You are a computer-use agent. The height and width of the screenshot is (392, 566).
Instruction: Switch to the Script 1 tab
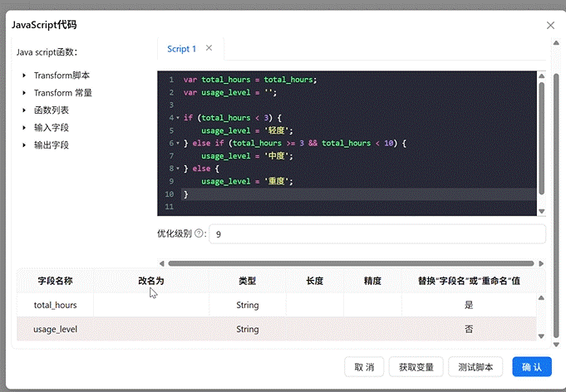click(x=181, y=49)
